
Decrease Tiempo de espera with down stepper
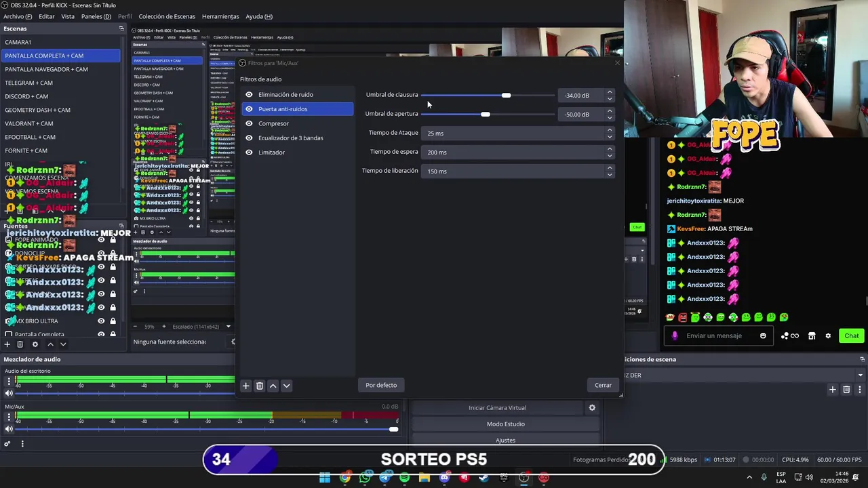(x=610, y=156)
